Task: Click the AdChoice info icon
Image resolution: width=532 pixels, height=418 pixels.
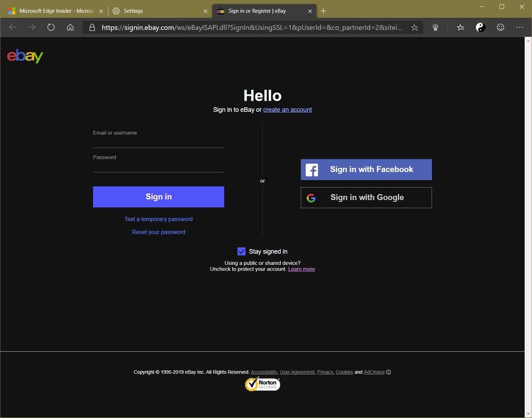Action: point(388,372)
